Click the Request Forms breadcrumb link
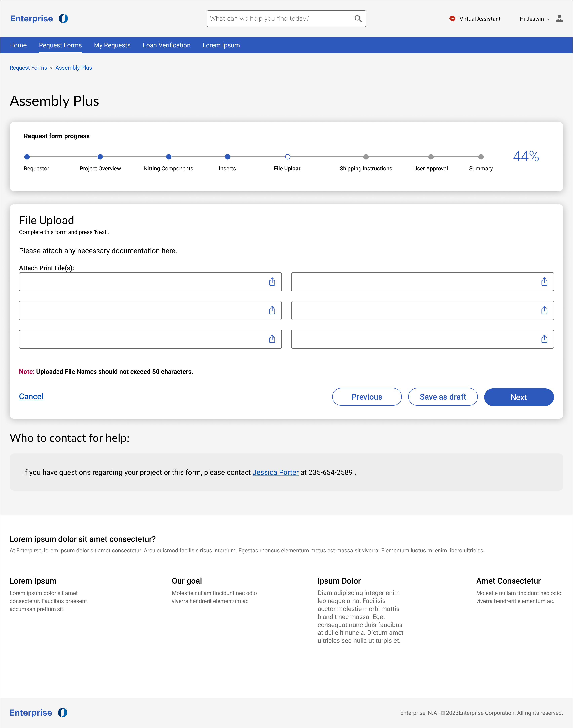The height and width of the screenshot is (728, 573). click(x=28, y=68)
